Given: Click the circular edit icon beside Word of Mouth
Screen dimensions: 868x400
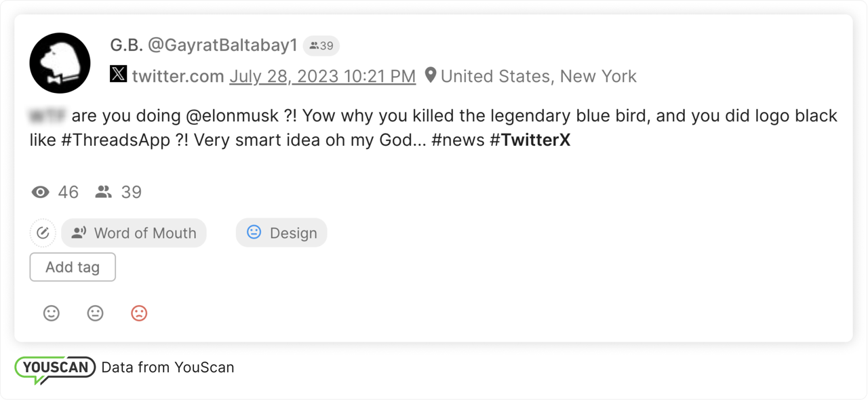Looking at the screenshot, I should [43, 233].
